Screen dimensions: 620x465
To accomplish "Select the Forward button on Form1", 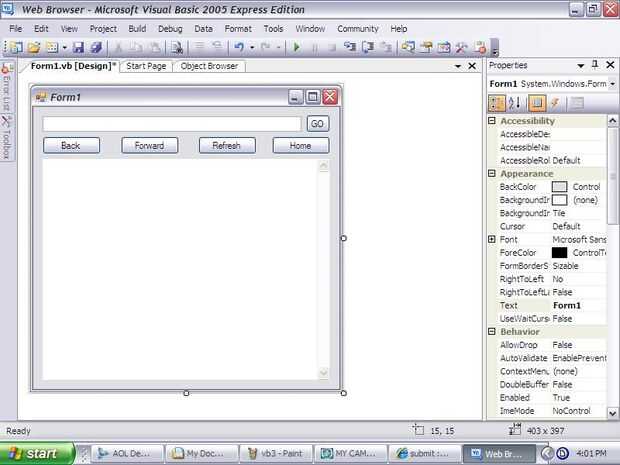I will [149, 146].
